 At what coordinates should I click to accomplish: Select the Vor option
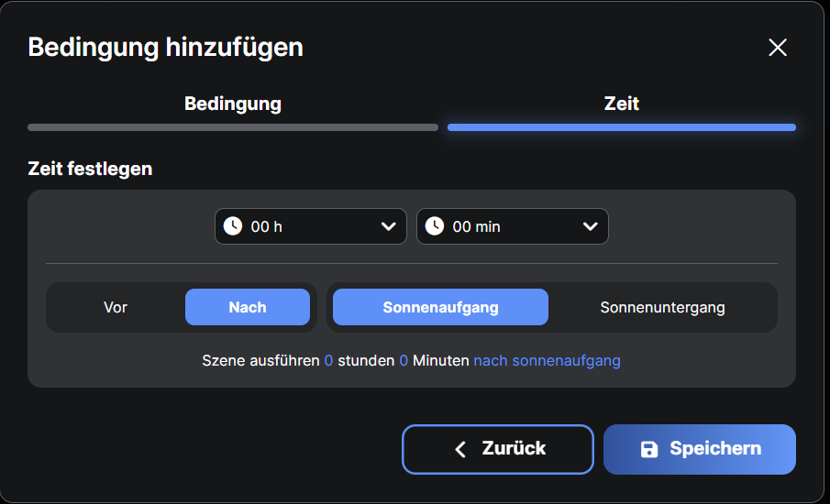(115, 307)
